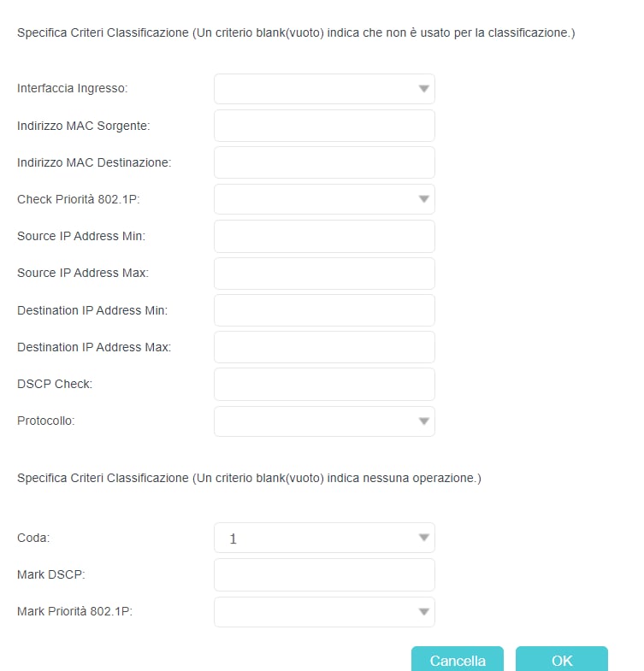Focus the Destination IP Address Max field
644x671 pixels.
323,347
